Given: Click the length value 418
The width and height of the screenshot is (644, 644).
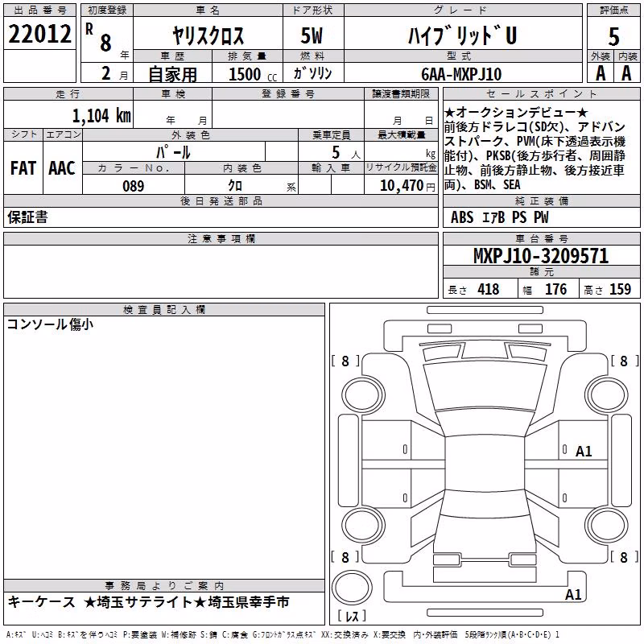Looking at the screenshot, I should pos(489,289).
